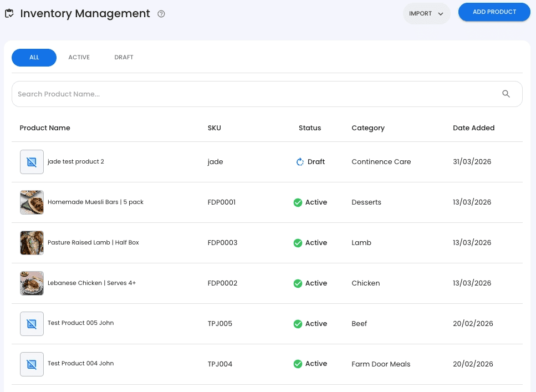536x392 pixels.
Task: Open the Lebanese Chicken product thumbnail
Action: [x=32, y=283]
